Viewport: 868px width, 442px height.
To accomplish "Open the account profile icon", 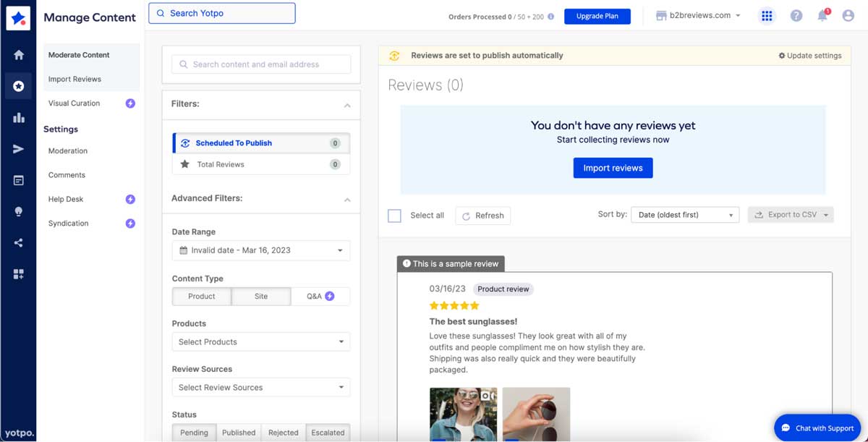I will [x=848, y=15].
